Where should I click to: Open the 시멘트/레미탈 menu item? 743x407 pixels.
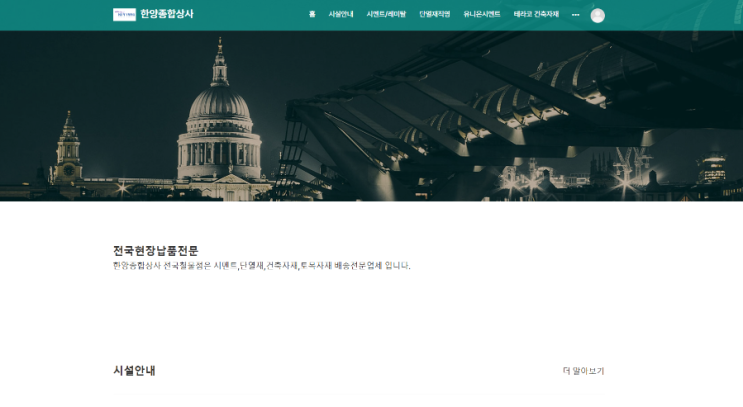point(386,14)
